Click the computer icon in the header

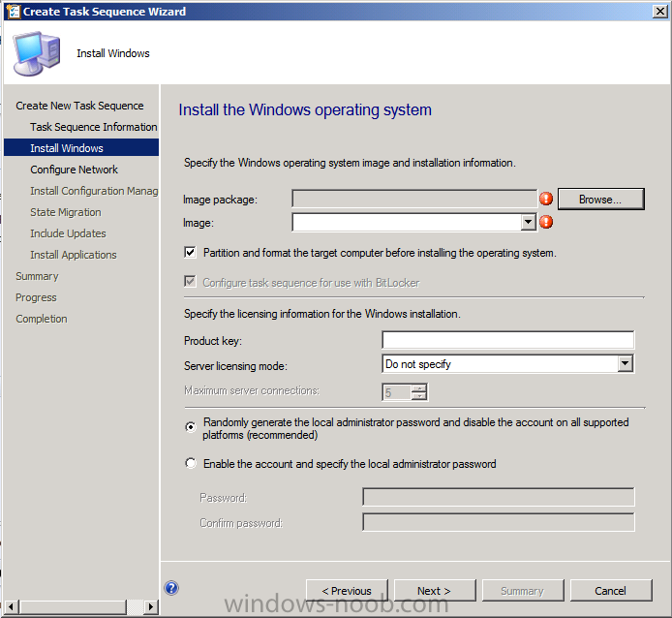[x=37, y=53]
